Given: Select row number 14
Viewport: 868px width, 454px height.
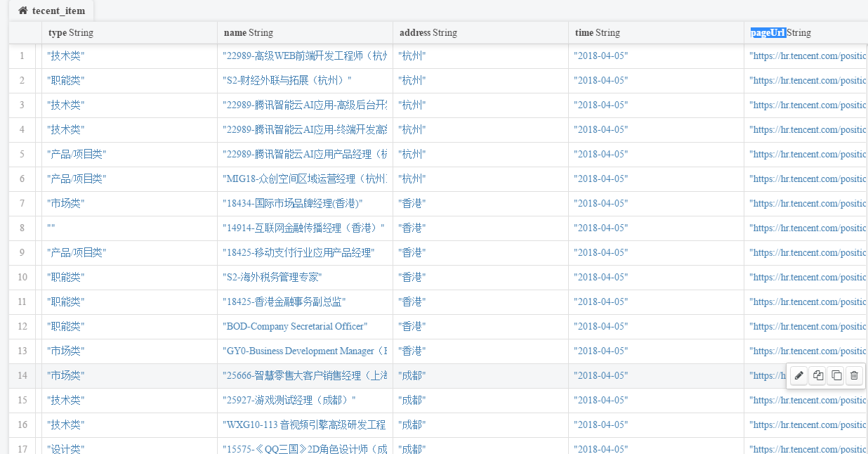Looking at the screenshot, I should point(22,376).
